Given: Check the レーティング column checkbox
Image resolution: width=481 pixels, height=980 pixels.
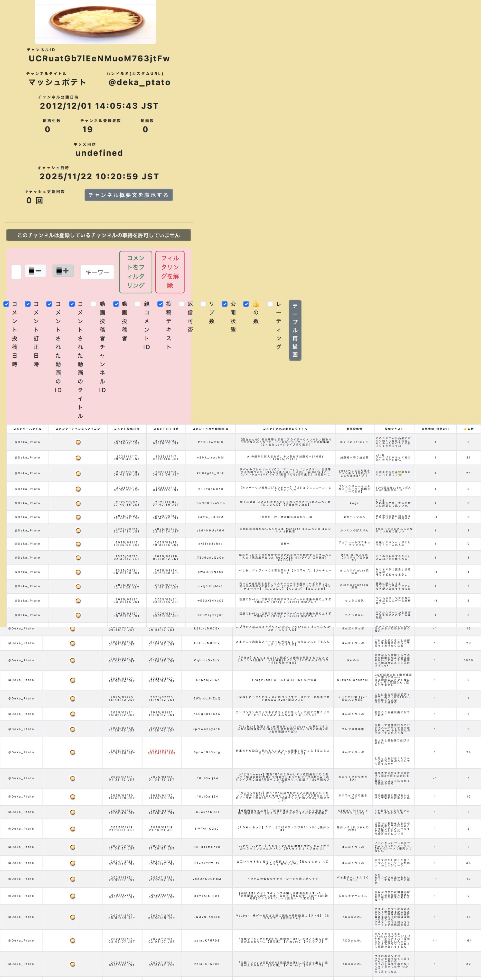Looking at the screenshot, I should [270, 304].
